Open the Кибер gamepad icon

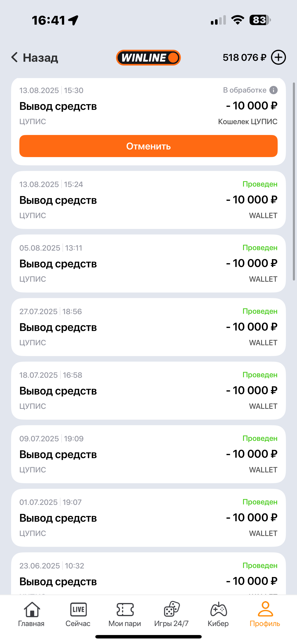[218, 609]
